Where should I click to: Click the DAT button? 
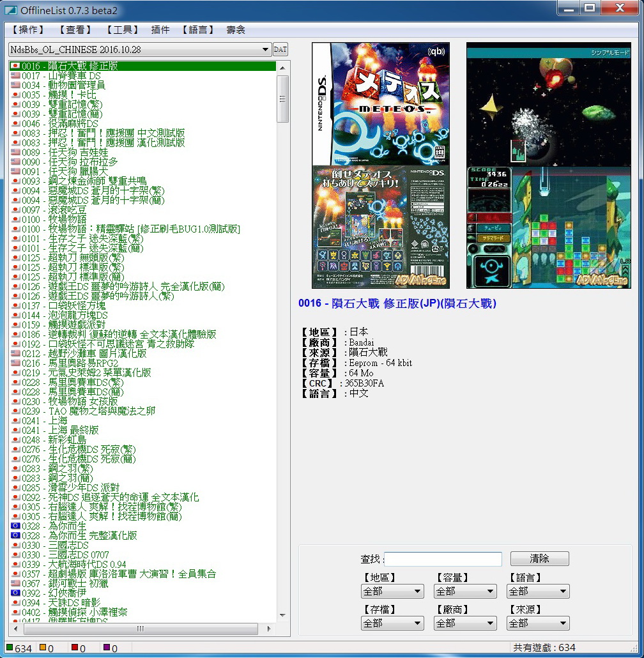point(280,50)
